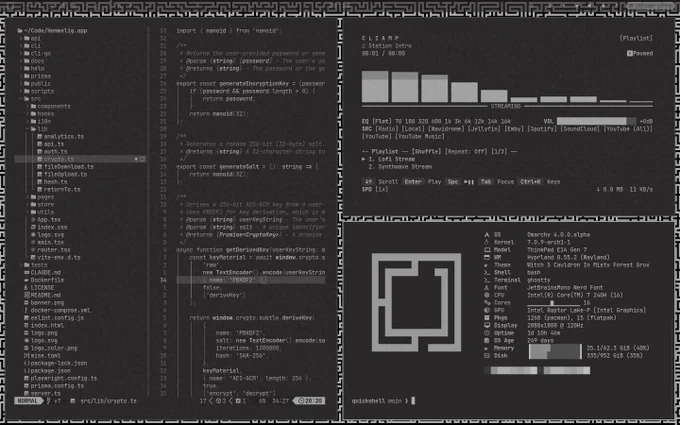Select the 70 EQ band
Screen dimensions: 680x425
click(399, 121)
